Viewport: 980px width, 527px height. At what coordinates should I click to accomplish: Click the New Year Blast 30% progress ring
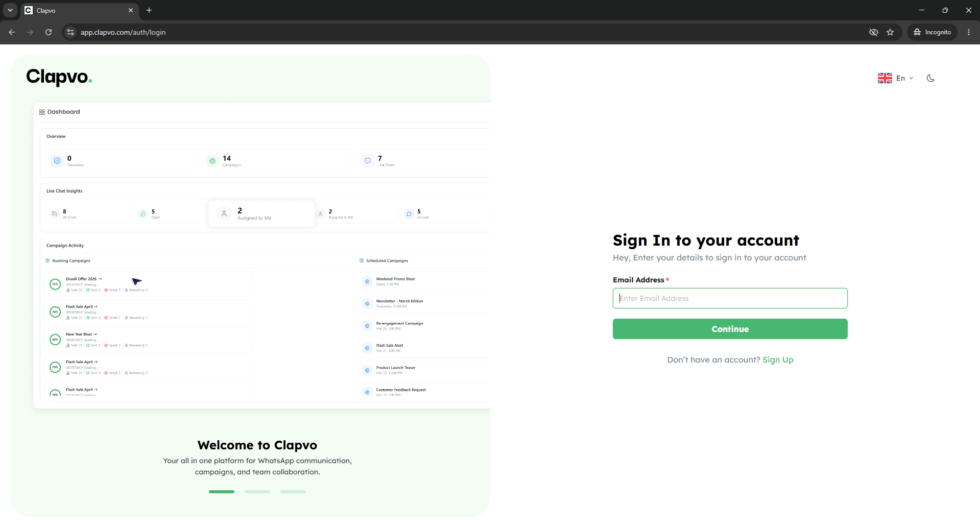point(55,340)
